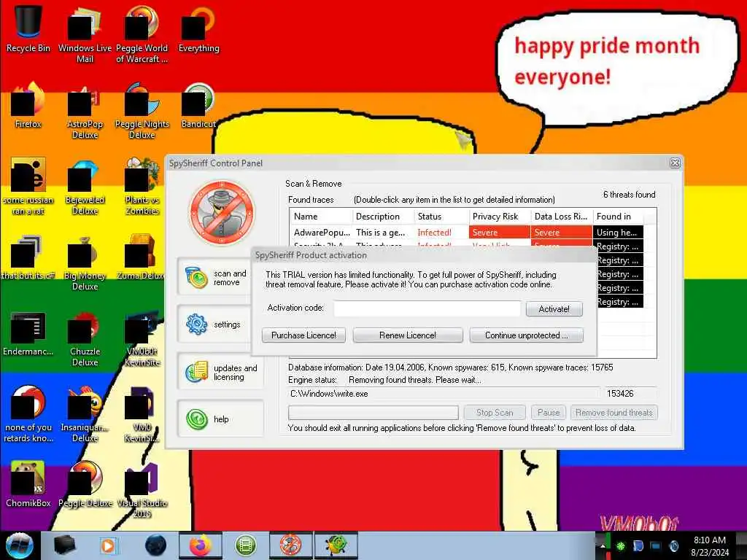747x560 pixels.
Task: Click the Activate! button
Action: [x=554, y=309]
